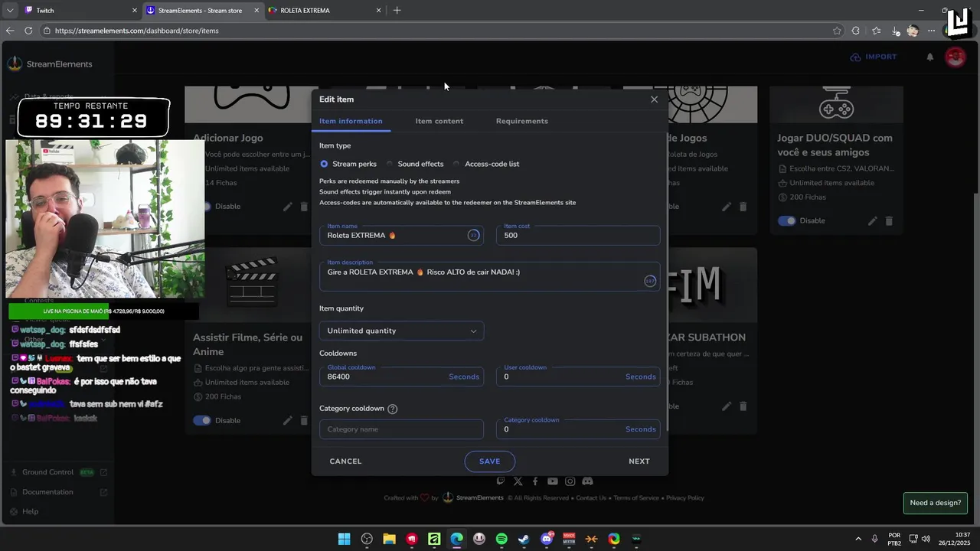Cancel the item edit
980x551 pixels.
tap(345, 461)
